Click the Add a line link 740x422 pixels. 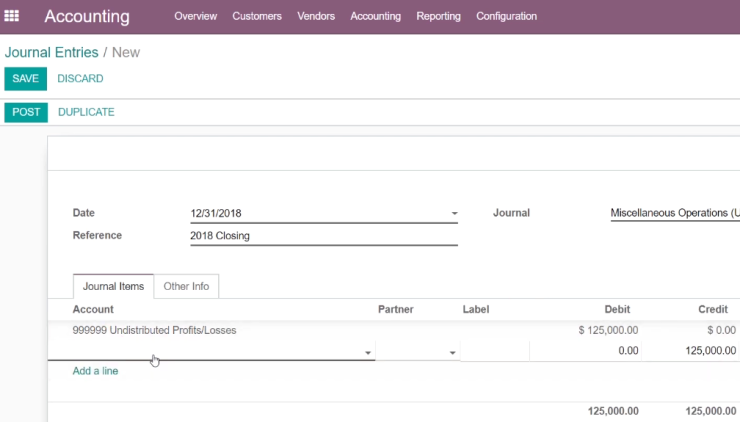click(x=95, y=371)
